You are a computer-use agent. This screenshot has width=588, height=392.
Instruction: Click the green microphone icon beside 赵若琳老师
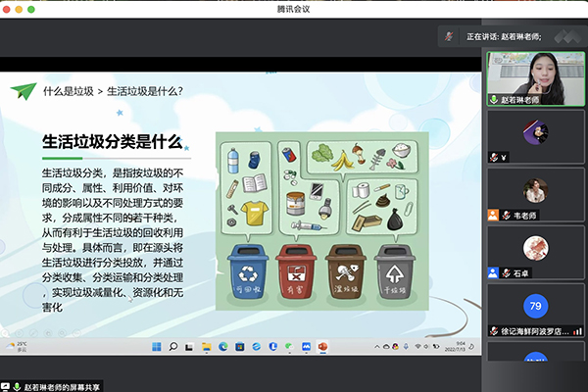493,100
